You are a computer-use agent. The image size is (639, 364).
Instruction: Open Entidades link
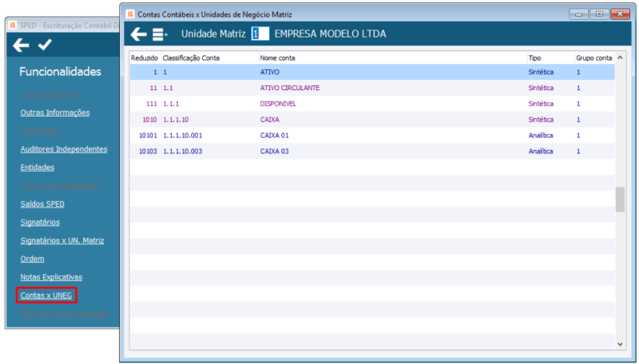click(x=38, y=168)
